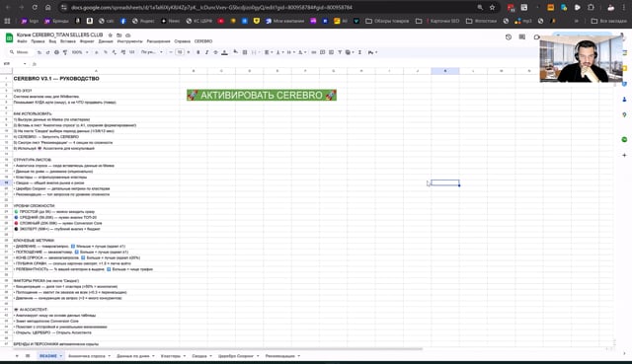Open the Contacts icon in side panel
This screenshot has height=364, width=632.
coord(624,100)
